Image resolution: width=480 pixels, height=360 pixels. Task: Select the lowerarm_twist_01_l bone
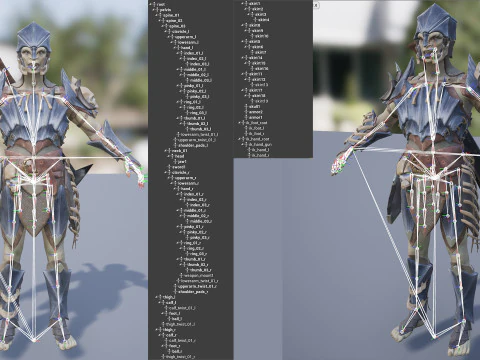[199, 135]
